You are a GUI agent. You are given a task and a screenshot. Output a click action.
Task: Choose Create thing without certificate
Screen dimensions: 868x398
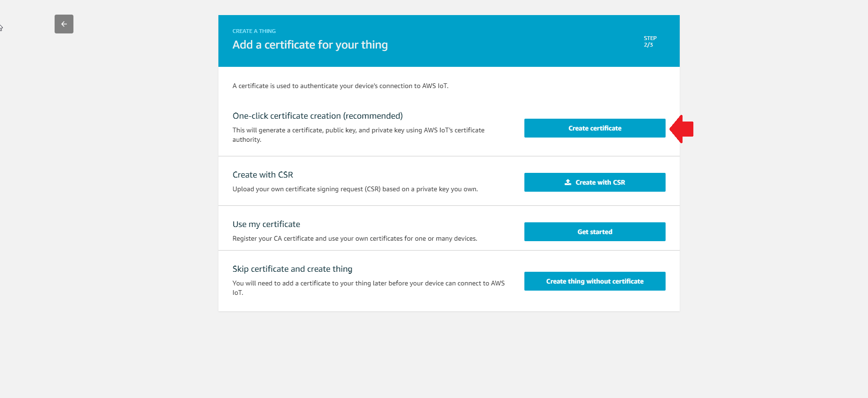[595, 281]
